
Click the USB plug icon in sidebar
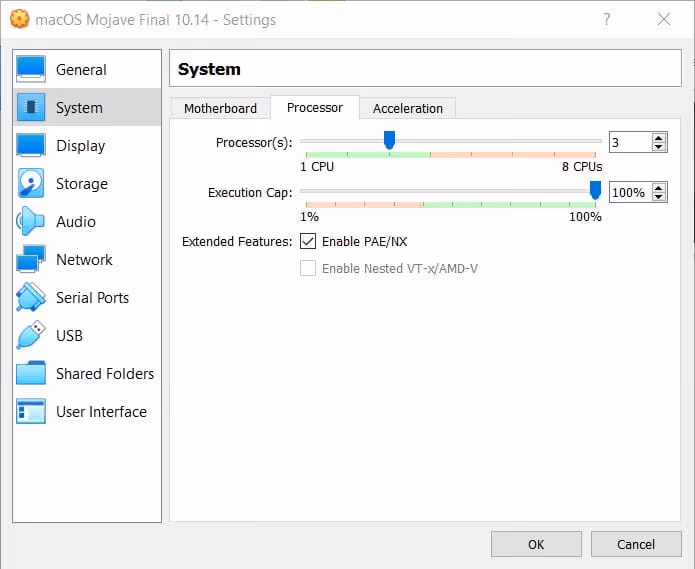pos(31,335)
